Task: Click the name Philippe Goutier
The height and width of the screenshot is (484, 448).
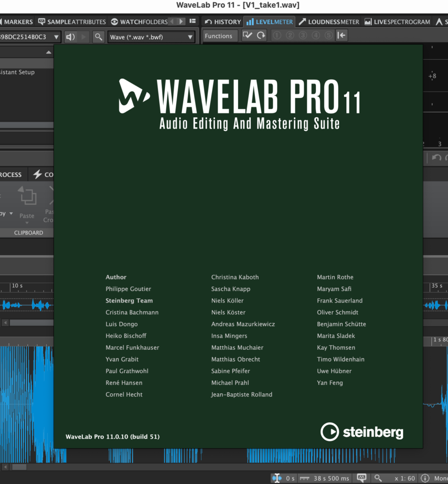Action: click(x=128, y=289)
